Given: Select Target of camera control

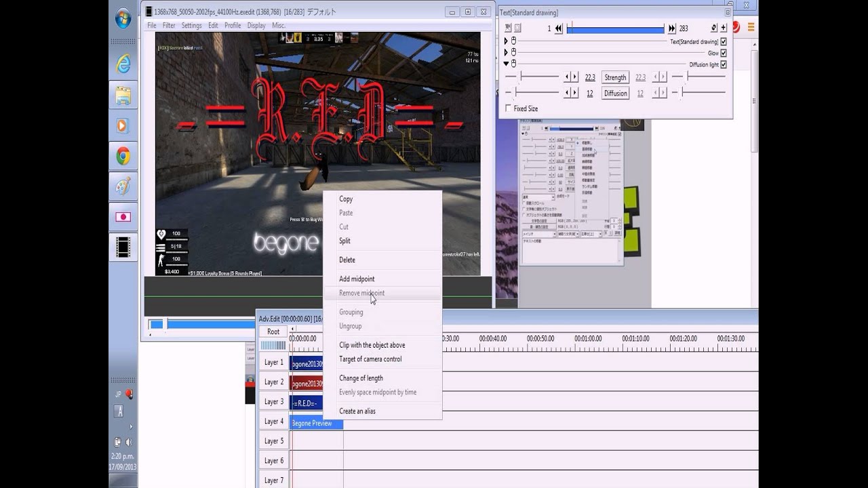Looking at the screenshot, I should 382,359.
